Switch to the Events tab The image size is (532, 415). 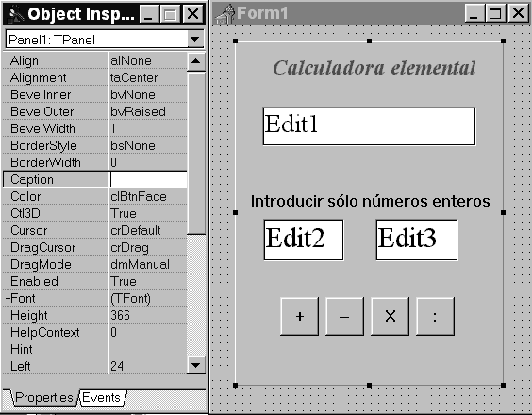coord(101,397)
